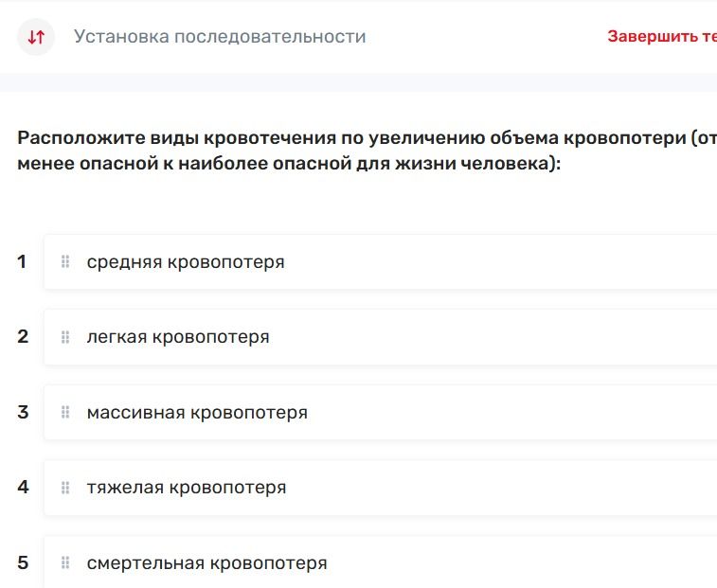The width and height of the screenshot is (717, 588).
Task: Grab the drag handle of массивная кровопотеря
Action: coord(65,412)
